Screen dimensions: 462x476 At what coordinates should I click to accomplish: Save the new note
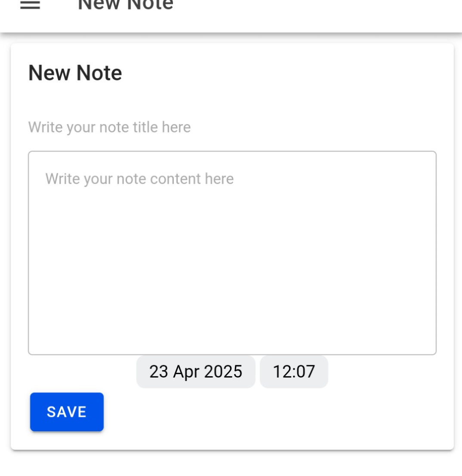(x=67, y=412)
